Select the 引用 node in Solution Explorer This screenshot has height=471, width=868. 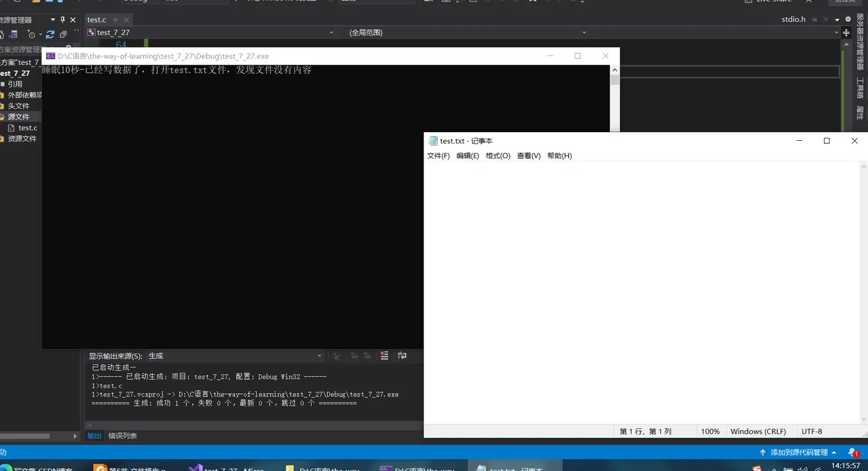[15, 84]
